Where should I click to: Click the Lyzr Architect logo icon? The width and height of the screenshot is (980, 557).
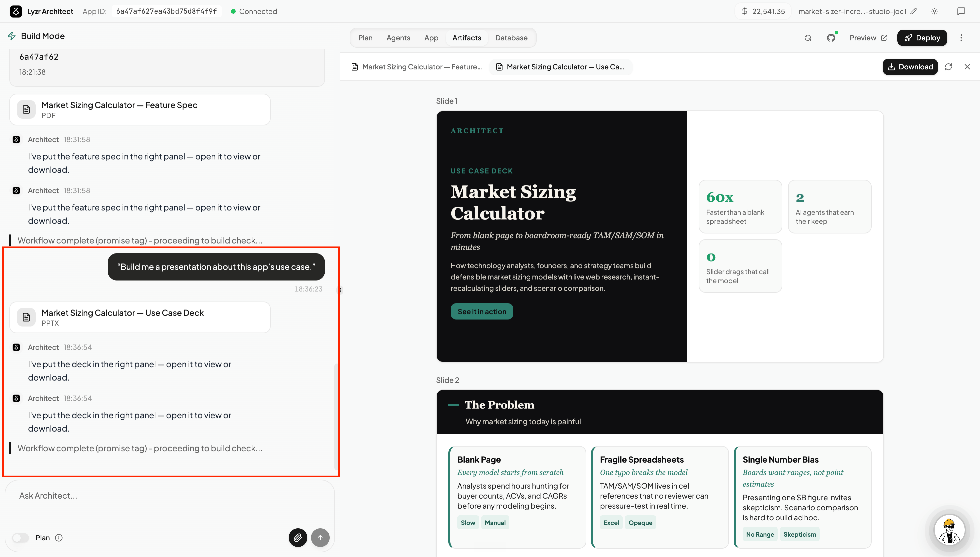tap(16, 11)
